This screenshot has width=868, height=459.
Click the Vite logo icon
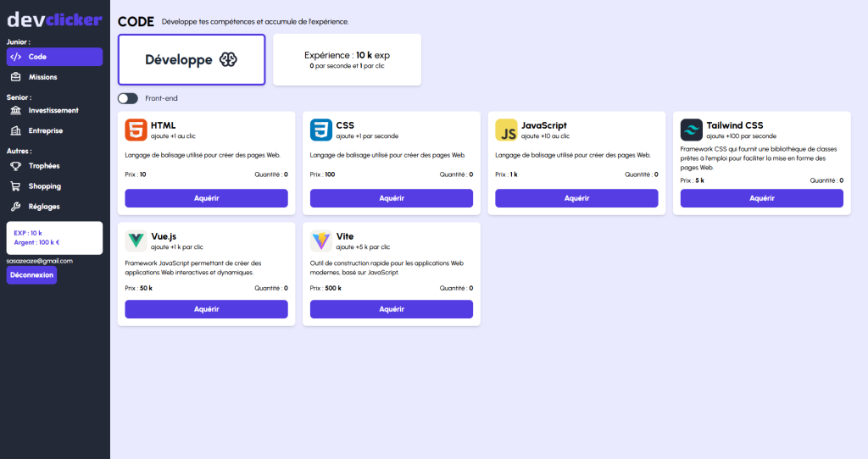tap(321, 241)
